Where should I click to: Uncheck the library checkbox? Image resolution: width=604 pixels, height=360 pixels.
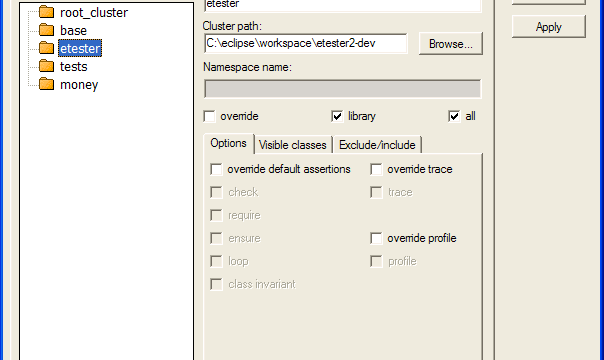click(x=337, y=116)
